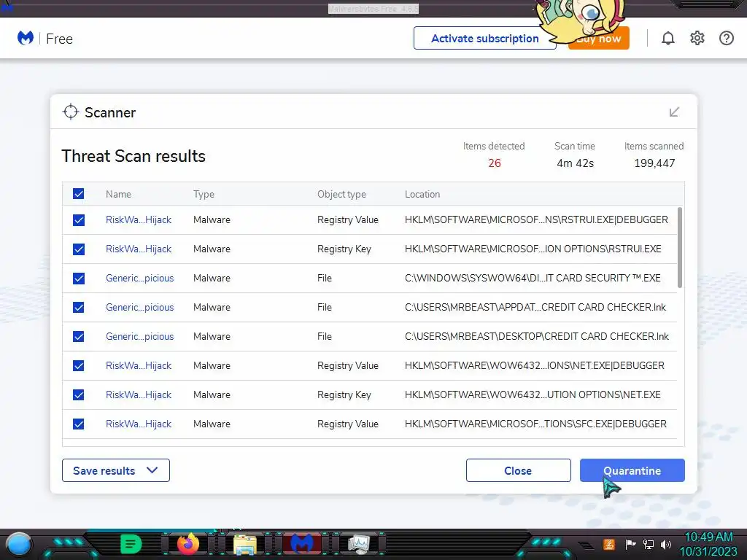Select the Malwarebytes taskbar icon
Viewport: 747px width, 560px height.
coord(302,544)
